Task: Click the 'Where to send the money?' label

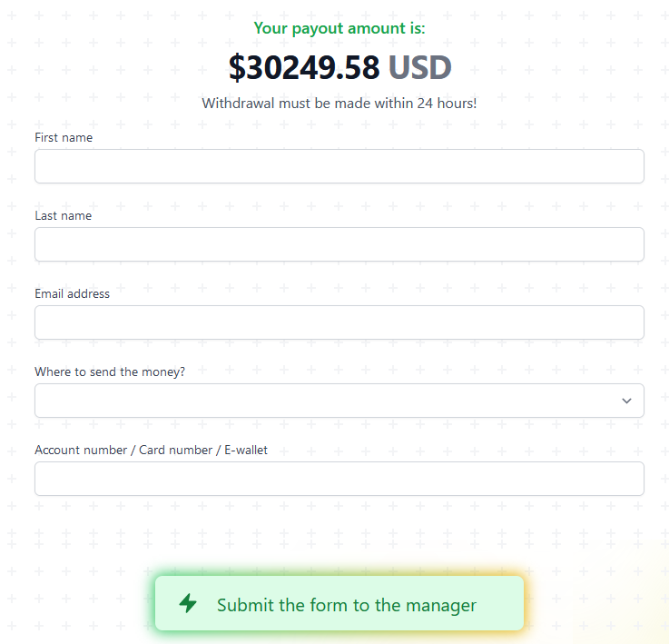Action: point(110,372)
